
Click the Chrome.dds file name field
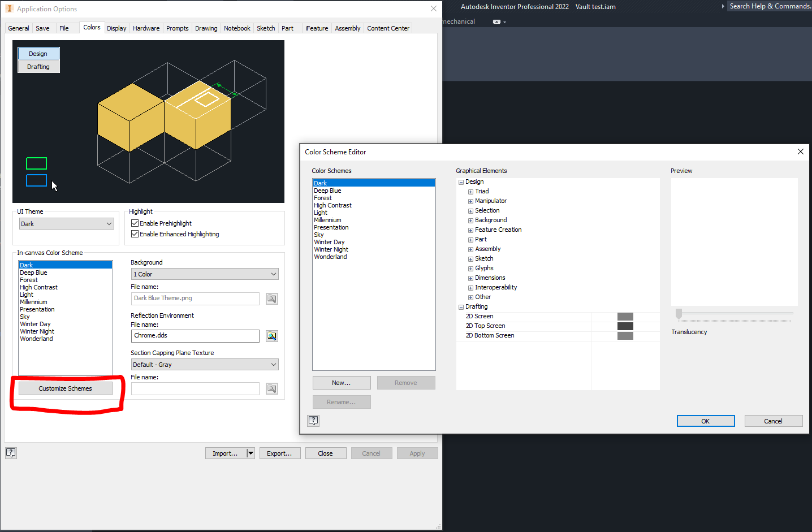[x=195, y=336]
